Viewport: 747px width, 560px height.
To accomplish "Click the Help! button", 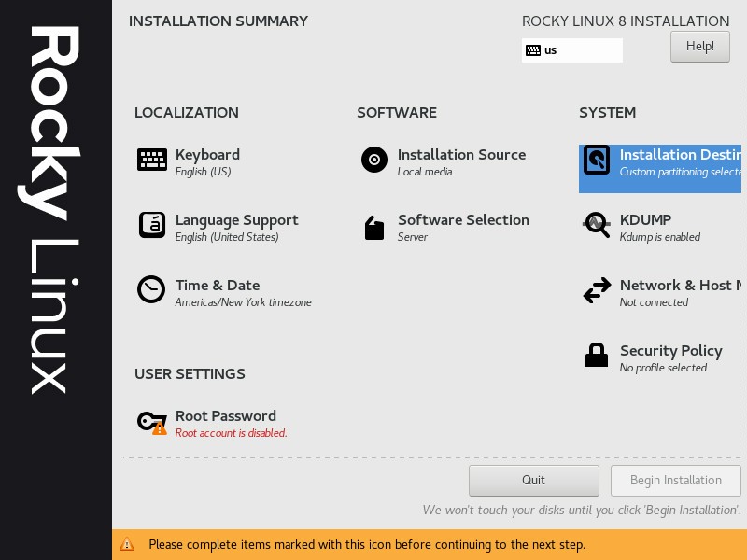I will 700,47.
